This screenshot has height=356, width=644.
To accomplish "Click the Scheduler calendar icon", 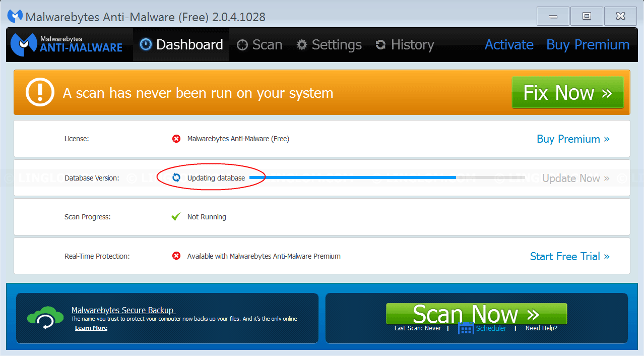I will [x=466, y=328].
